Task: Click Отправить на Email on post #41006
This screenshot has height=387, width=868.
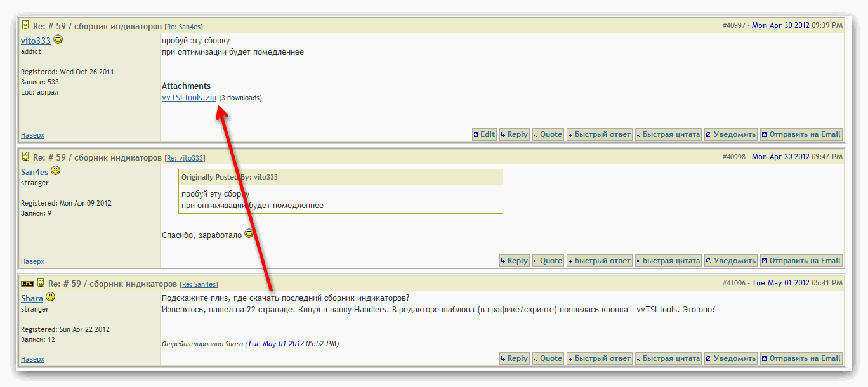Action: 801,358
